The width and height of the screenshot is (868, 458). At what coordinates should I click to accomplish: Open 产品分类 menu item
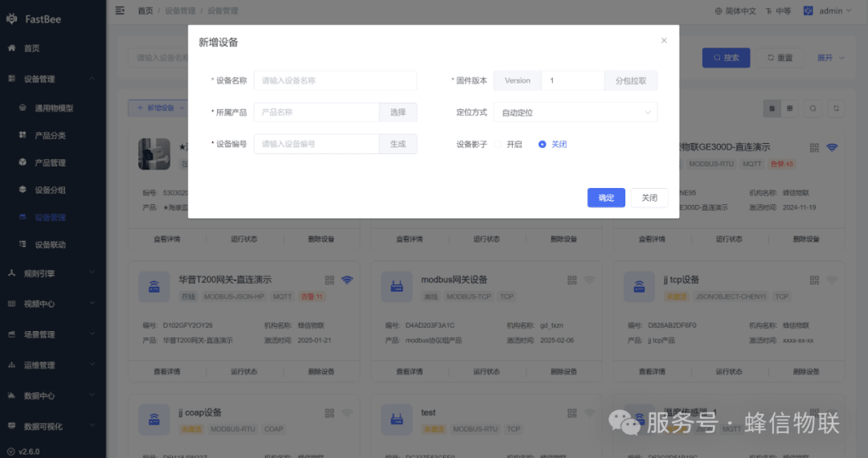[53, 135]
